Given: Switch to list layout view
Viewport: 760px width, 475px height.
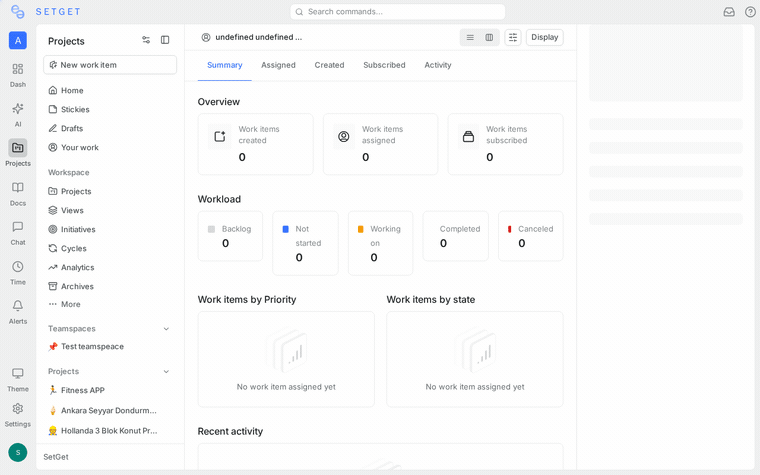Looking at the screenshot, I should (470, 37).
